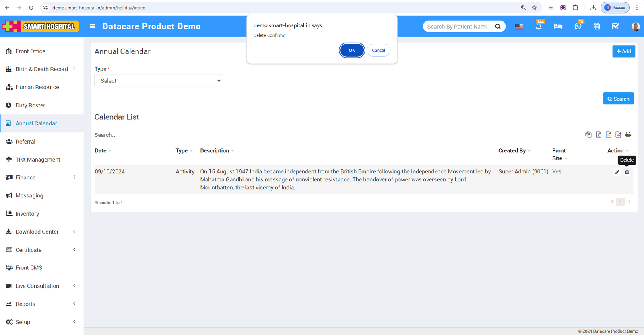
Task: Export calendar list to Excel
Action: 599,134
